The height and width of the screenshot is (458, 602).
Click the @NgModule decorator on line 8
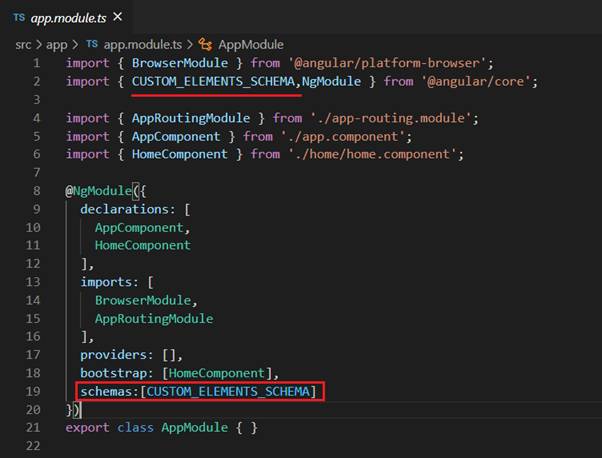tap(98, 191)
